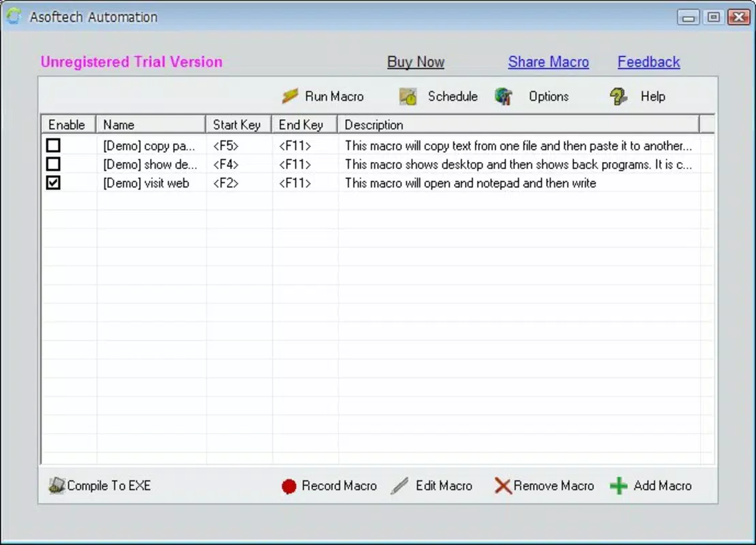Viewport: 756px width, 545px height.
Task: Select the [Demo] visit web macro name
Action: [146, 183]
